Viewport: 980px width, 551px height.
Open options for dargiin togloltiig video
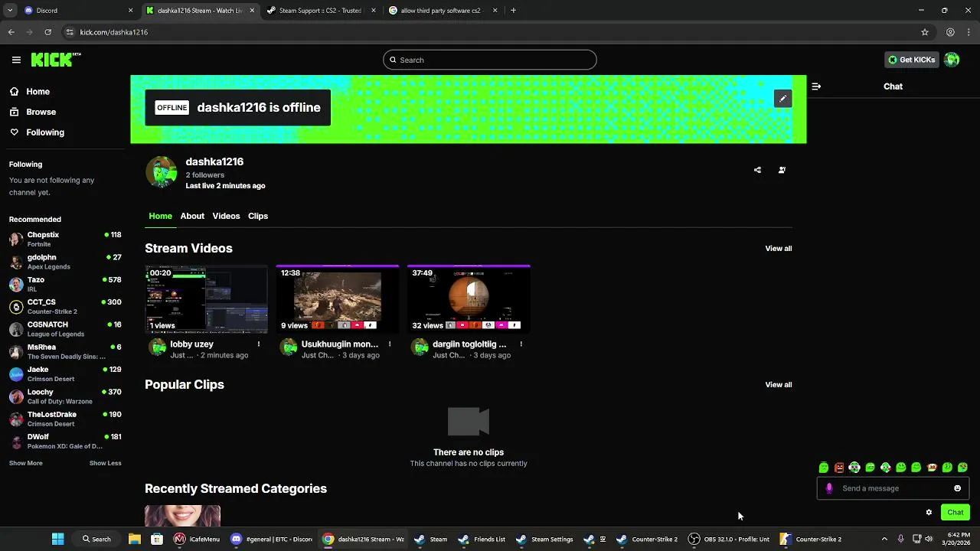[x=521, y=344]
